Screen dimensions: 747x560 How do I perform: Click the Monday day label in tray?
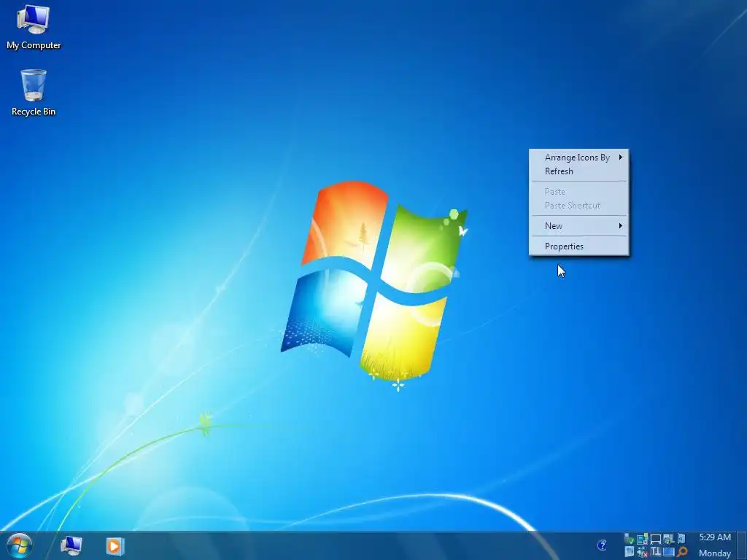[715, 553]
